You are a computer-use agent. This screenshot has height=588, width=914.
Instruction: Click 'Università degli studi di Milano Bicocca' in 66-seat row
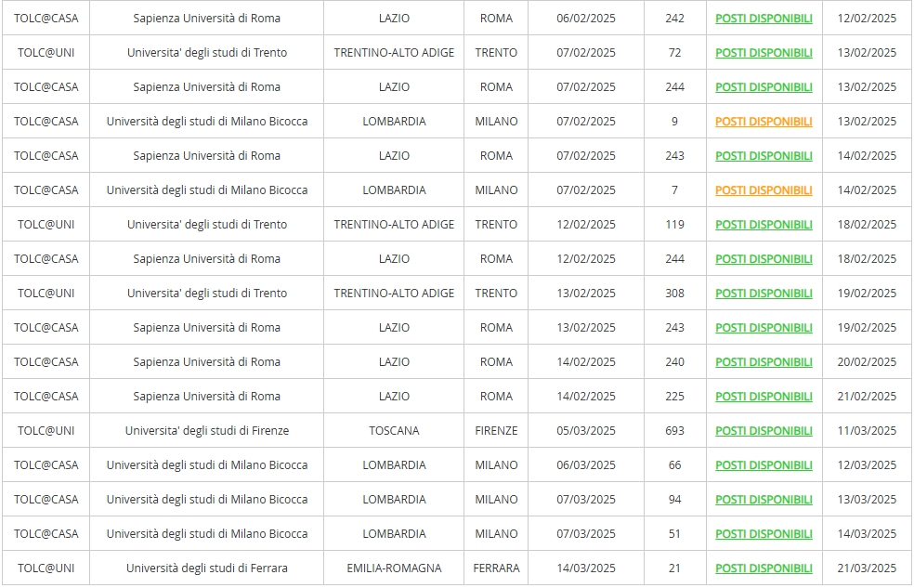pyautogui.click(x=207, y=465)
